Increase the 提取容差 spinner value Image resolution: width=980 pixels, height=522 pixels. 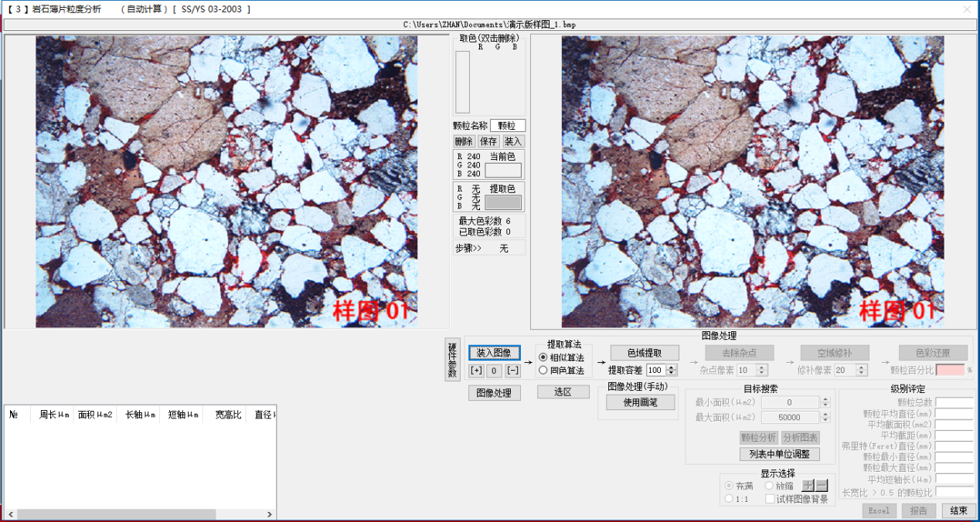pyautogui.click(x=673, y=367)
